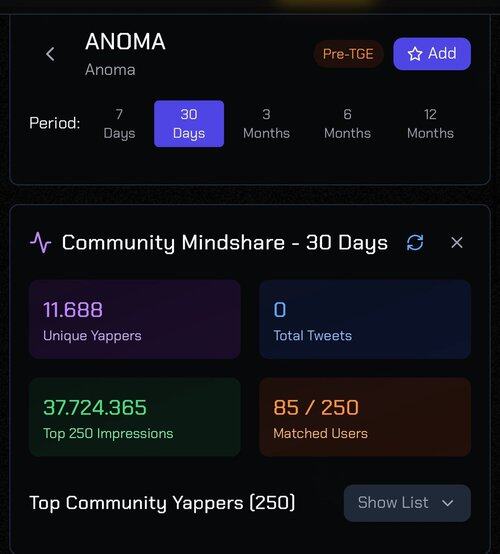This screenshot has width=500, height=554.
Task: Click the star icon in Add button
Action: [x=415, y=54]
